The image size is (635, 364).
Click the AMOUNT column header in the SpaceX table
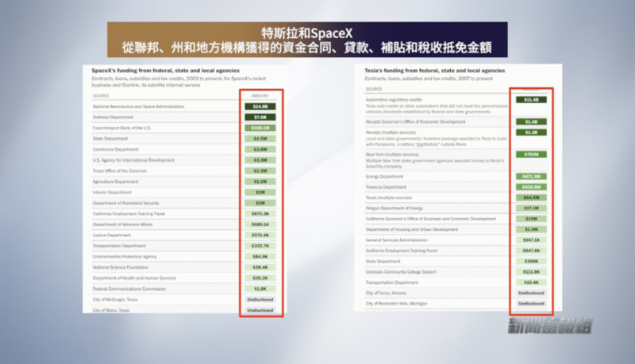[260, 96]
